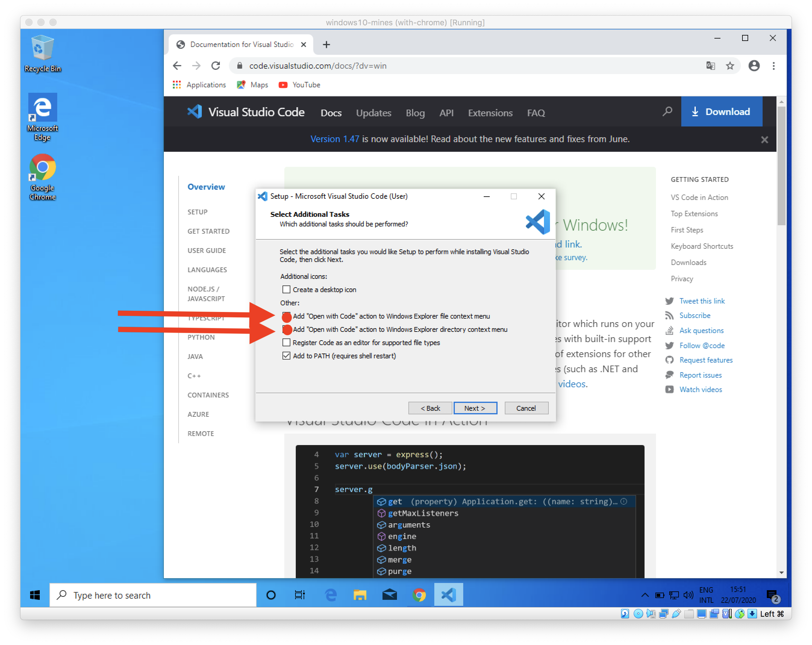Open the Chrome profile avatar
Image resolution: width=812 pixels, height=645 pixels.
click(x=754, y=66)
